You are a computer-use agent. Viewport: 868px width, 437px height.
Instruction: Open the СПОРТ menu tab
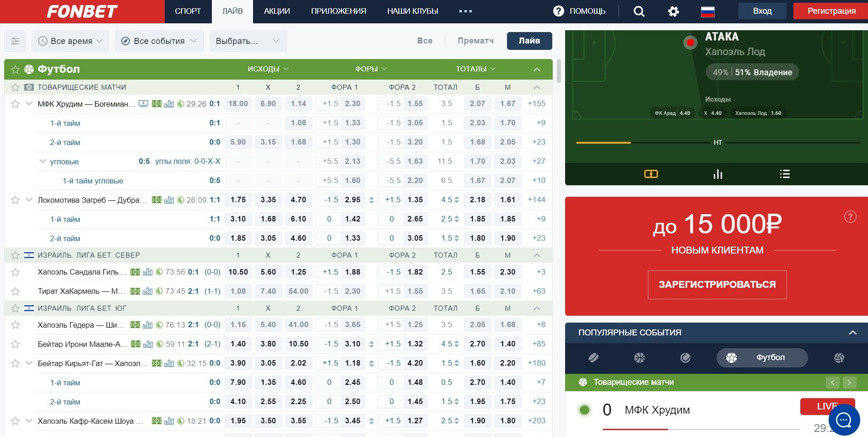click(188, 11)
